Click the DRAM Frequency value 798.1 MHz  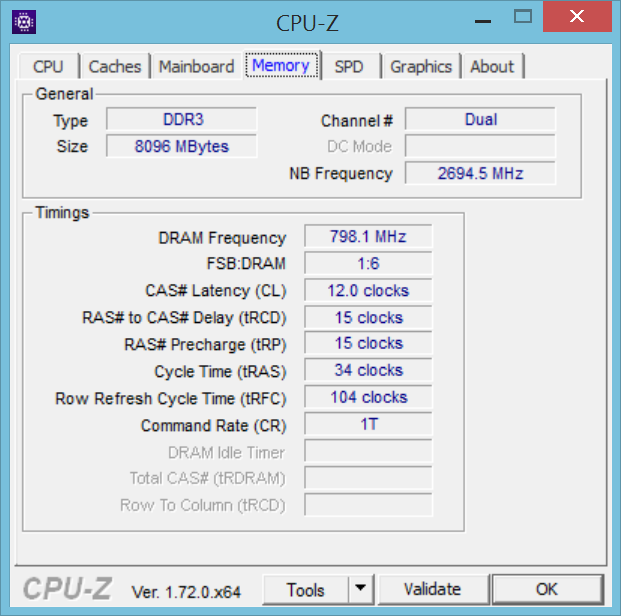(368, 236)
